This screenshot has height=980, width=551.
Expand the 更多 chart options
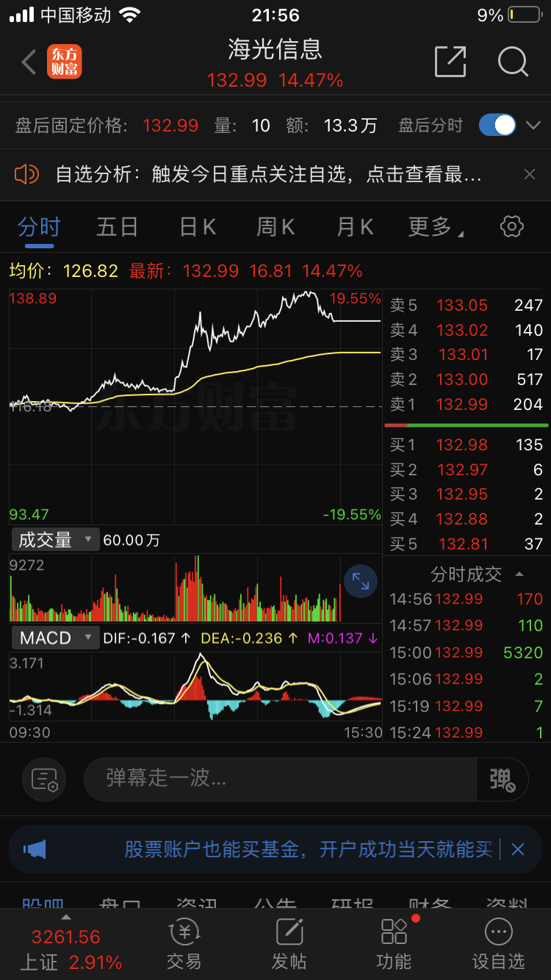(435, 227)
